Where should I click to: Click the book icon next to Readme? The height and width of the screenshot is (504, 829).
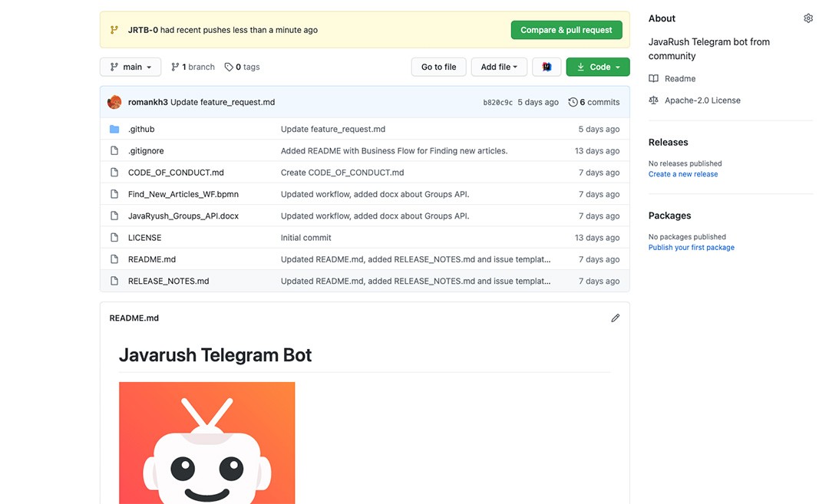pos(653,79)
